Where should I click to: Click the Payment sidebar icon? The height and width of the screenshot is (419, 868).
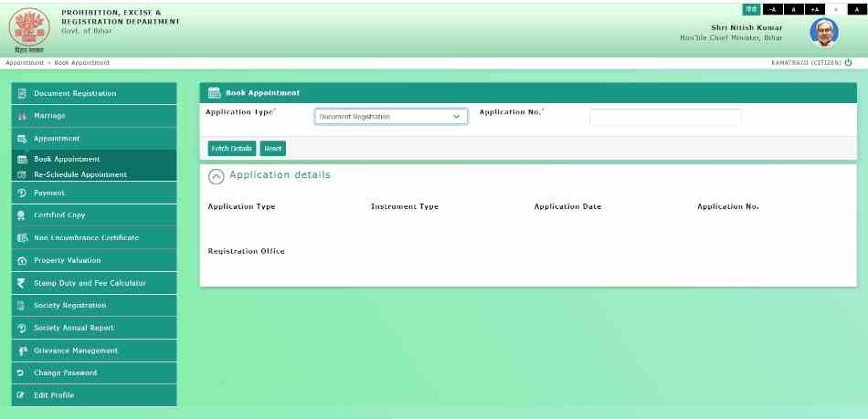point(22,193)
